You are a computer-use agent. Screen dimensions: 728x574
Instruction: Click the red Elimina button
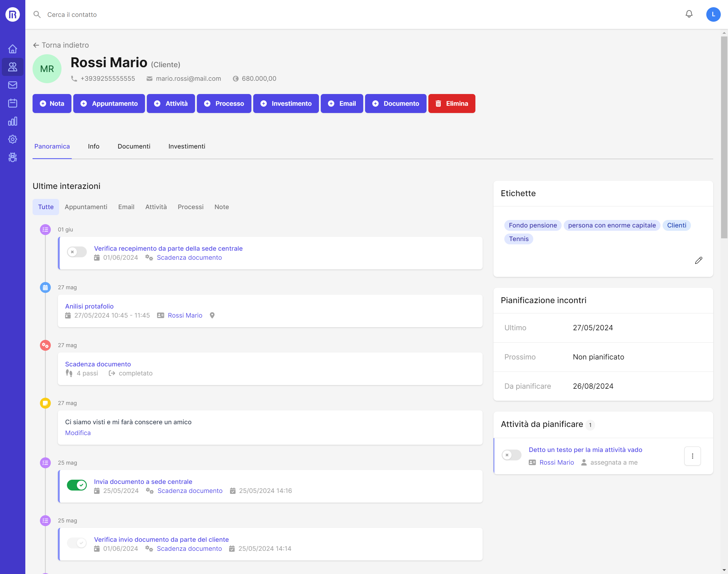pyautogui.click(x=451, y=104)
